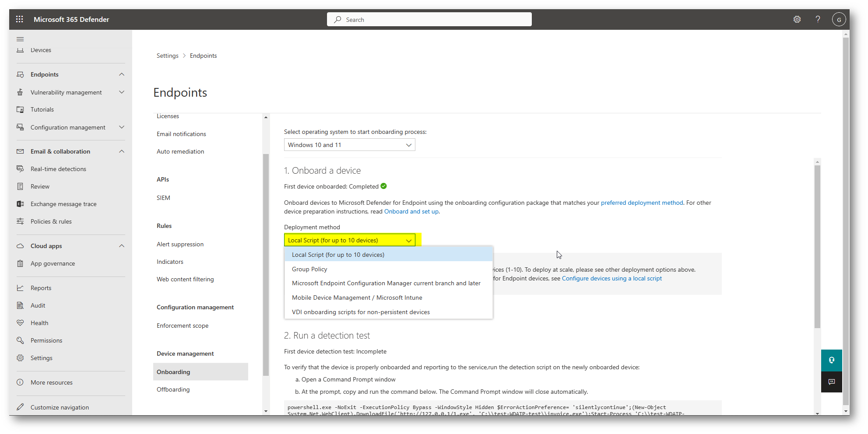Click the Vulnerability management icon
This screenshot has width=868, height=434.
pos(20,92)
